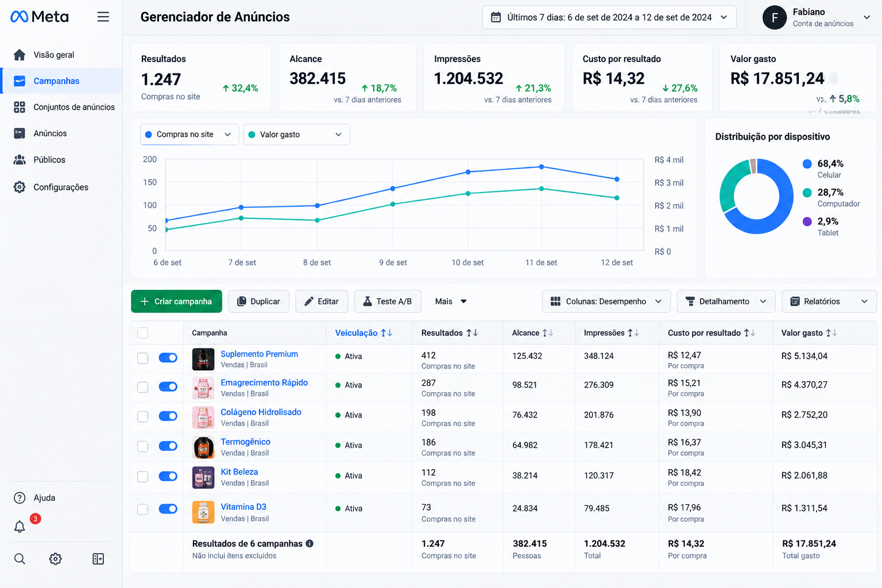The image size is (882, 588).
Task: Click the sidebar panel layout icon
Action: (98, 559)
